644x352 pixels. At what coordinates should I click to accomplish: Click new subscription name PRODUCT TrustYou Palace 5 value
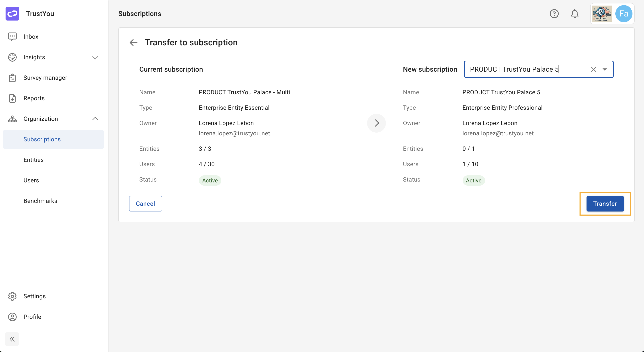pos(501,92)
